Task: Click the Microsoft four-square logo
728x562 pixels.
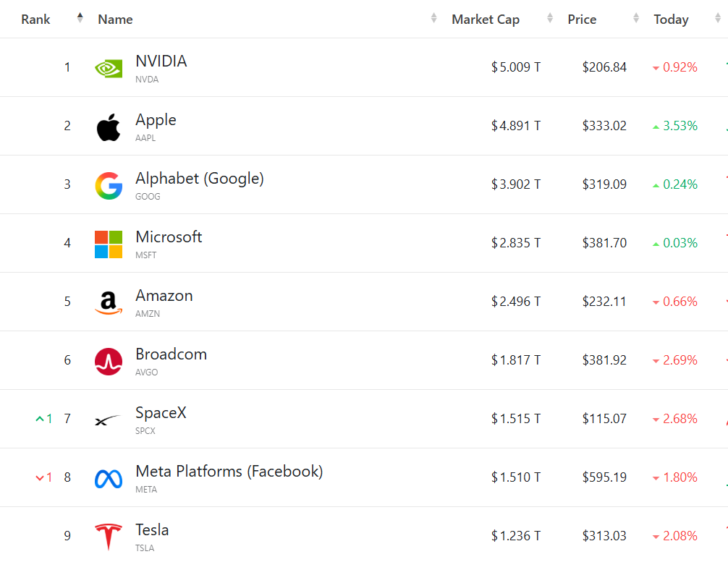Action: [109, 244]
